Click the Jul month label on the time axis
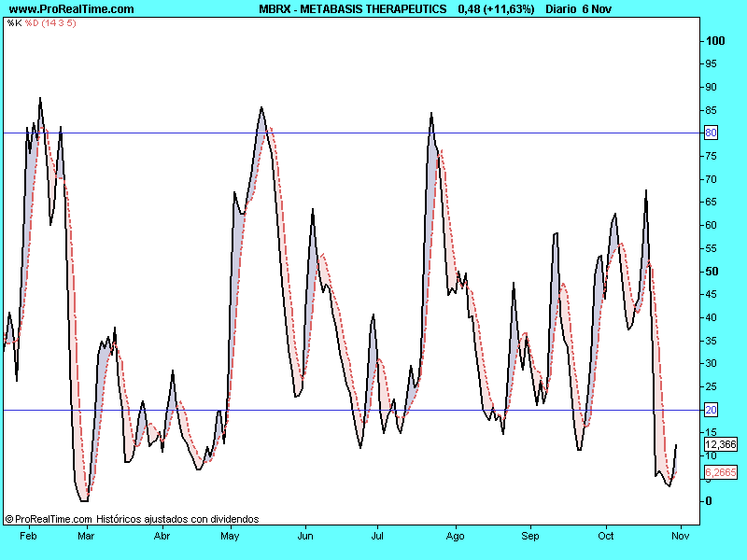 pyautogui.click(x=377, y=536)
